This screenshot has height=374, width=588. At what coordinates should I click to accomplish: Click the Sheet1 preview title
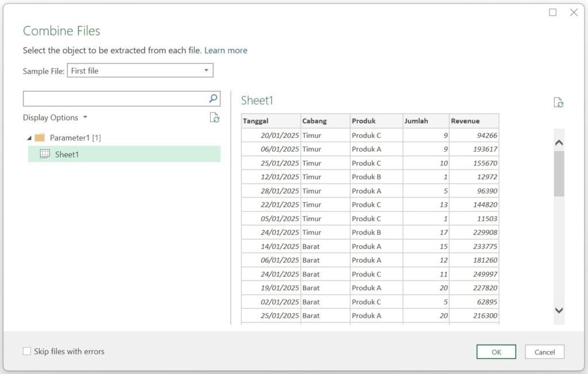pyautogui.click(x=257, y=100)
